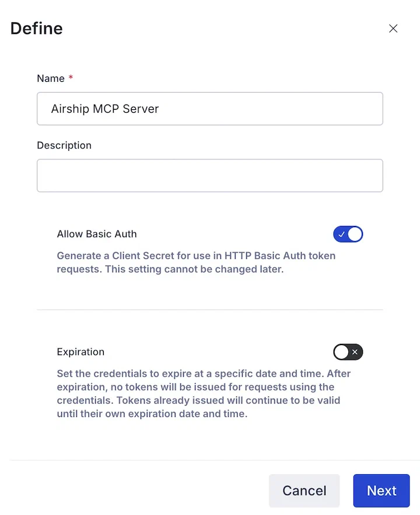Click the Client Secret help text
Viewport: 420px width, 515px height.
[196, 263]
